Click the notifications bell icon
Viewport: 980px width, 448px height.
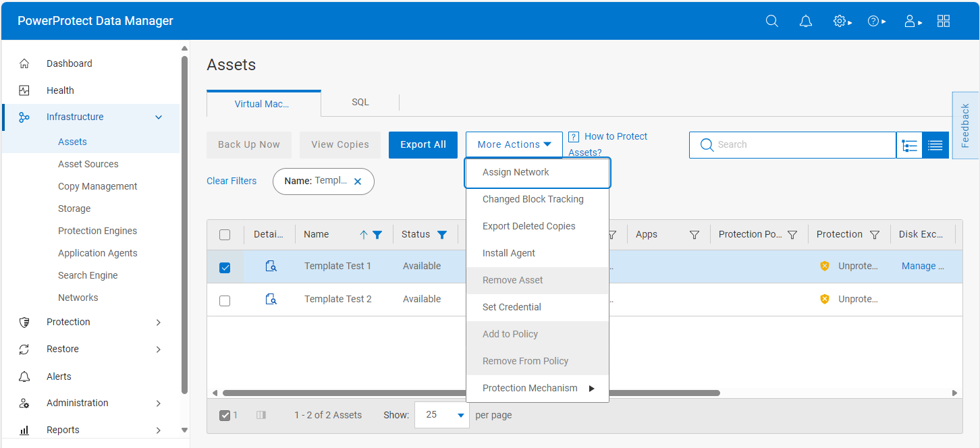click(805, 20)
